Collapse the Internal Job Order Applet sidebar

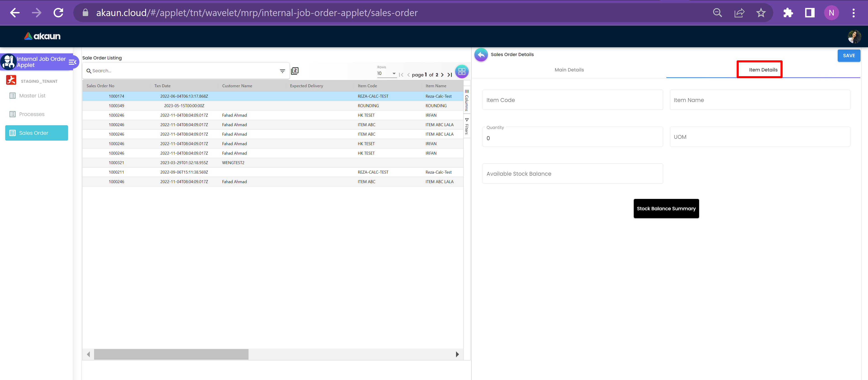click(x=72, y=62)
